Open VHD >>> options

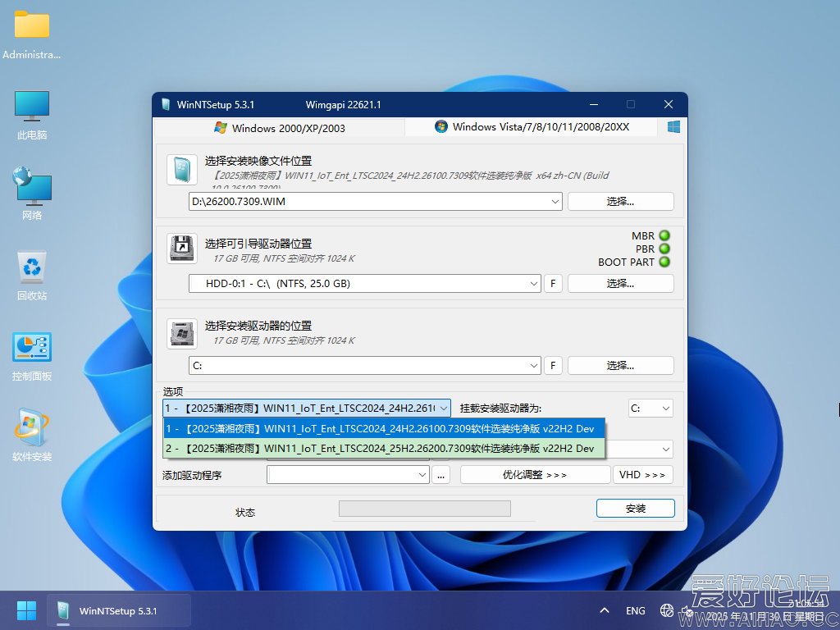pos(643,475)
